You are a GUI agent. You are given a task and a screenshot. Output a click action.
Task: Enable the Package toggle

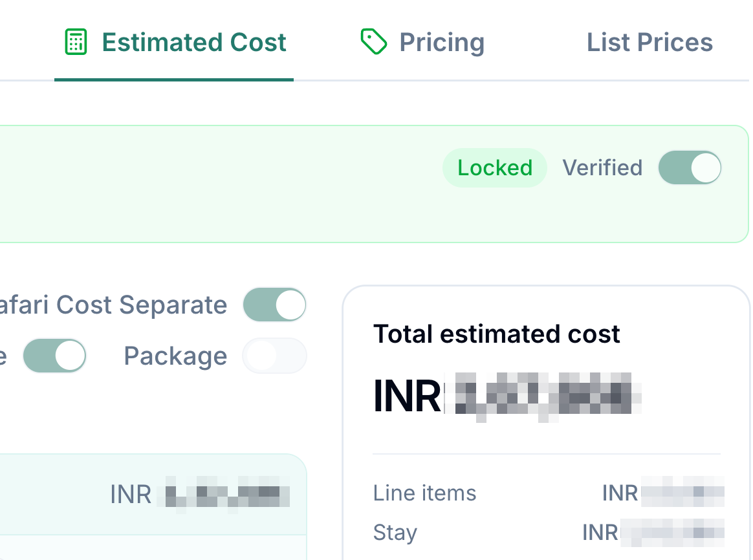[275, 356]
